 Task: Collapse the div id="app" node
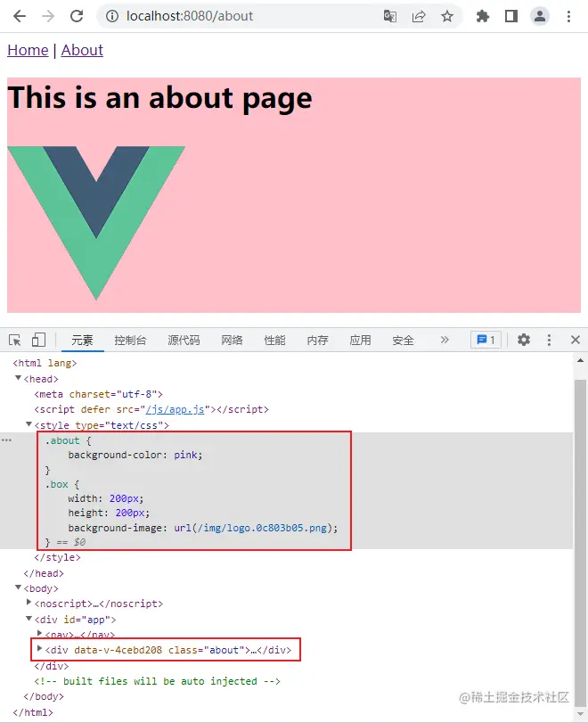click(29, 619)
